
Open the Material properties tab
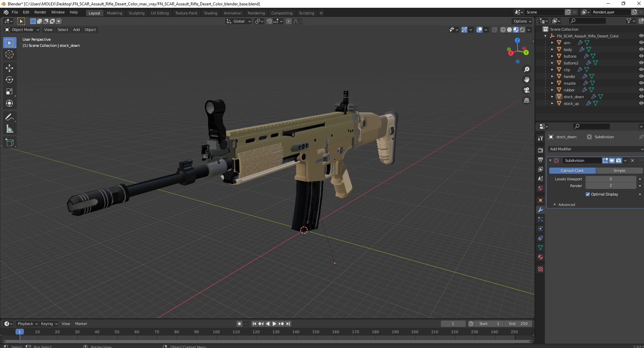540,257
